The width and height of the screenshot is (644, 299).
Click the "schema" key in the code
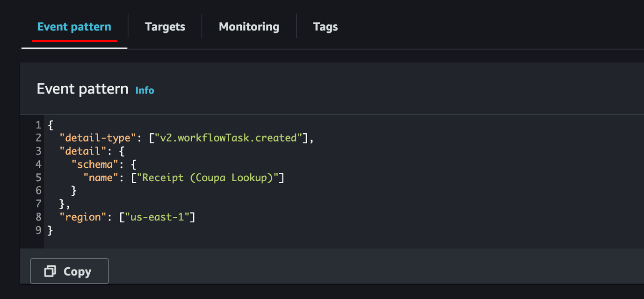(x=95, y=164)
